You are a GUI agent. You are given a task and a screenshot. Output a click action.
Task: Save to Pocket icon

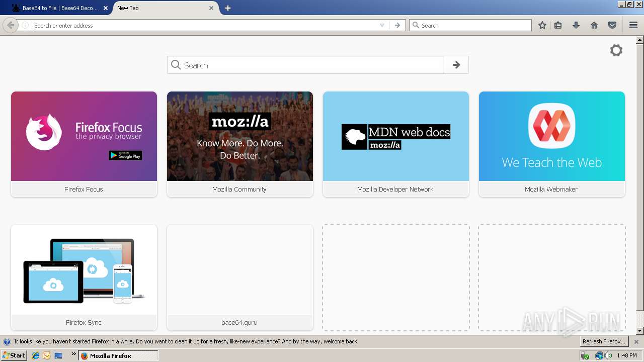click(x=612, y=25)
